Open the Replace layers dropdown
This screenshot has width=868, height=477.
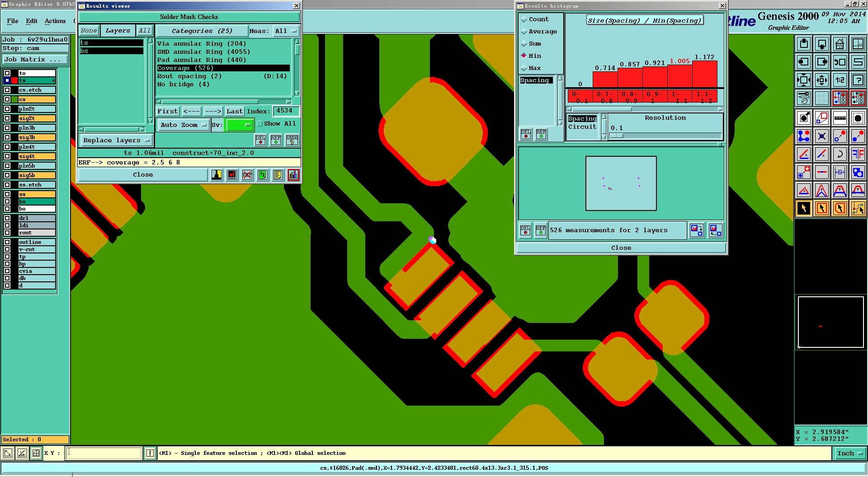point(116,140)
